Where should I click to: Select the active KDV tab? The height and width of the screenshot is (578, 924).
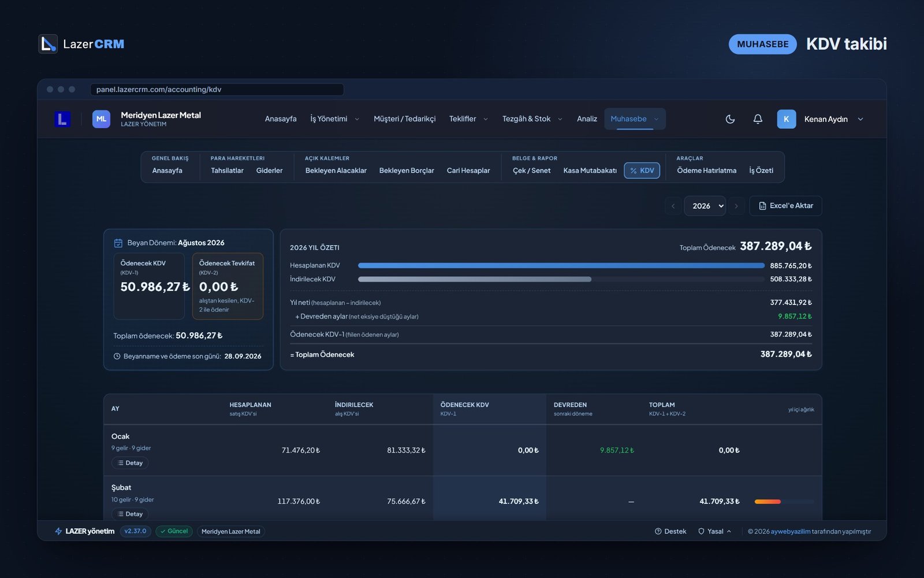[x=642, y=171]
